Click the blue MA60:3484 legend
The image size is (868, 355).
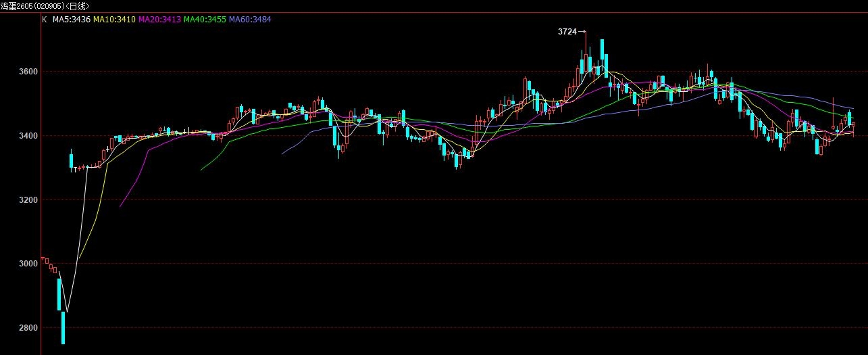(250, 20)
